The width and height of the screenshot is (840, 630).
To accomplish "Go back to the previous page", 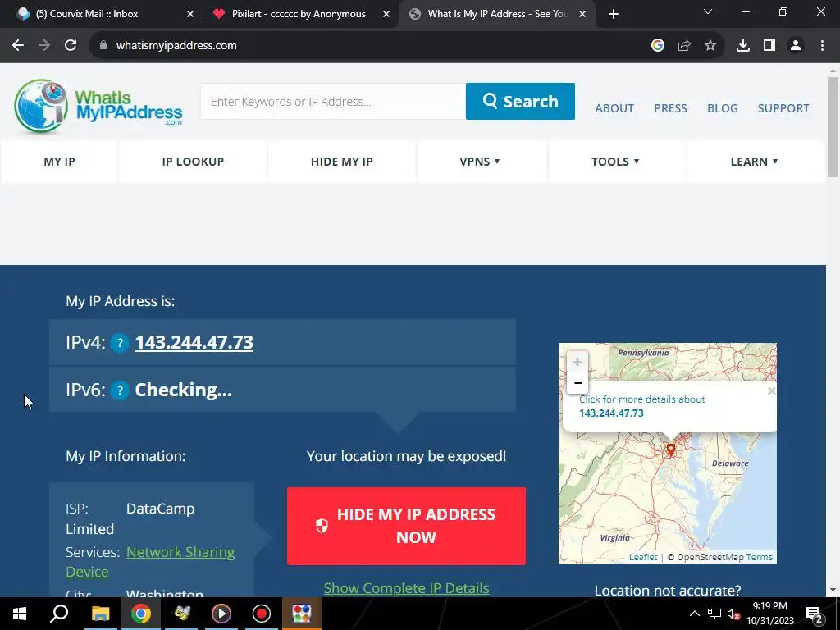I will 18,46.
